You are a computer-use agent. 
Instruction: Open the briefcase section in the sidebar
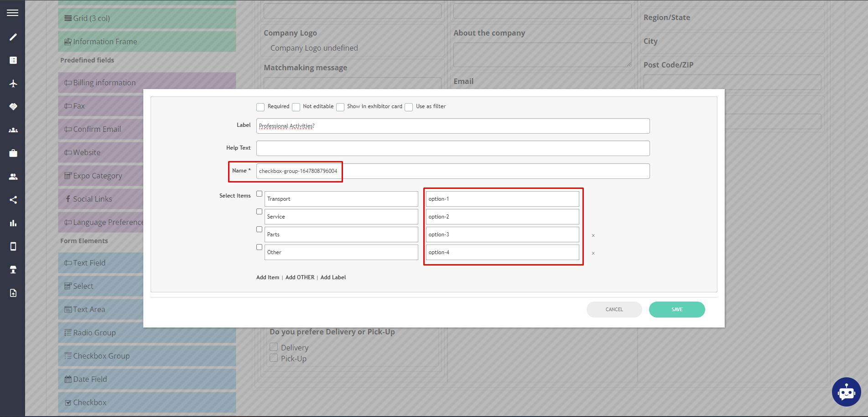click(13, 153)
